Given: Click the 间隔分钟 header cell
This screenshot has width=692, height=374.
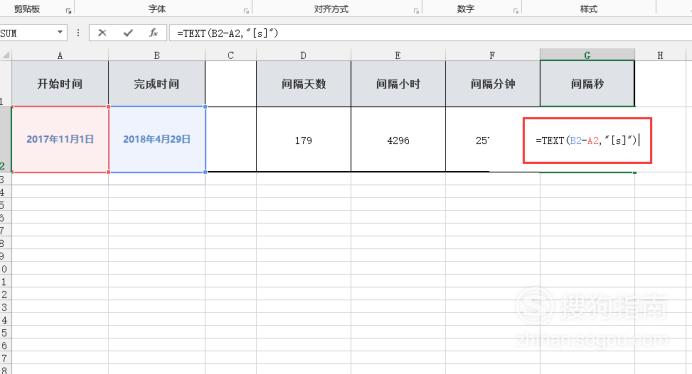Looking at the screenshot, I should point(493,83).
